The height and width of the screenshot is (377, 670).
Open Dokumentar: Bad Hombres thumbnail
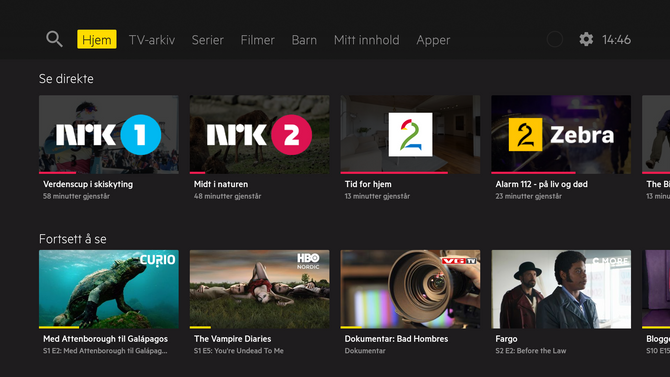point(410,289)
